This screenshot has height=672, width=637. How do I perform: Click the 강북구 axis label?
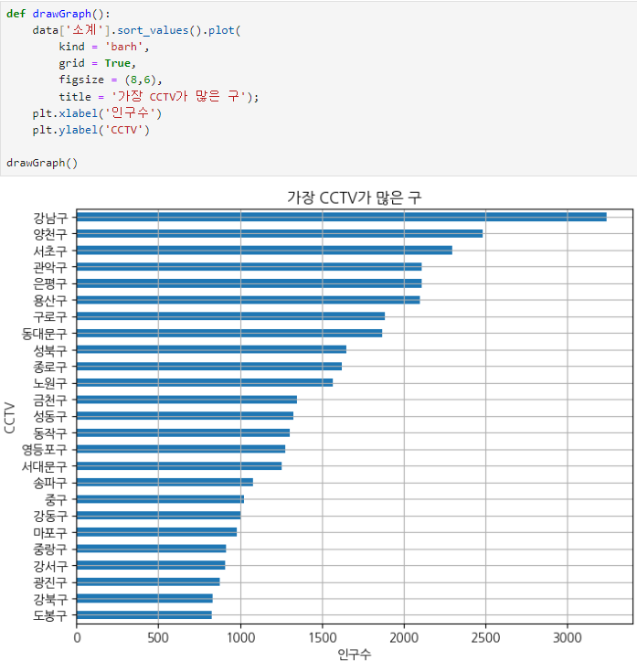pyautogui.click(x=50, y=599)
